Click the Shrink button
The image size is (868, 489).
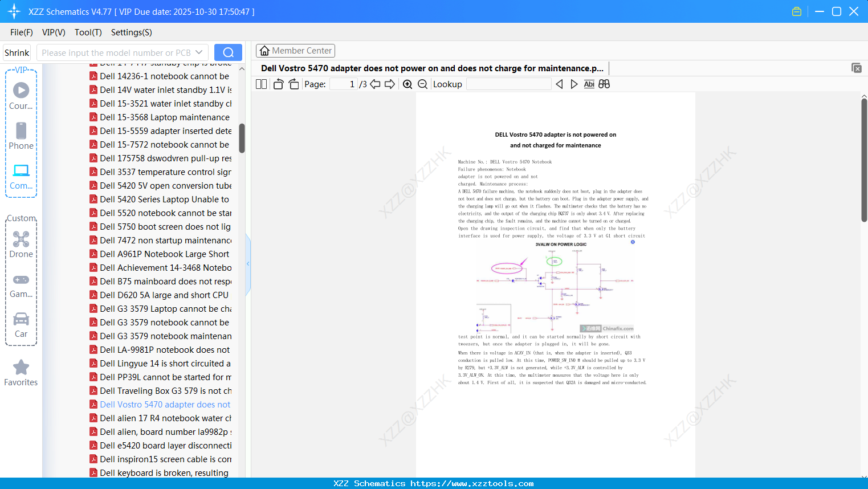17,52
